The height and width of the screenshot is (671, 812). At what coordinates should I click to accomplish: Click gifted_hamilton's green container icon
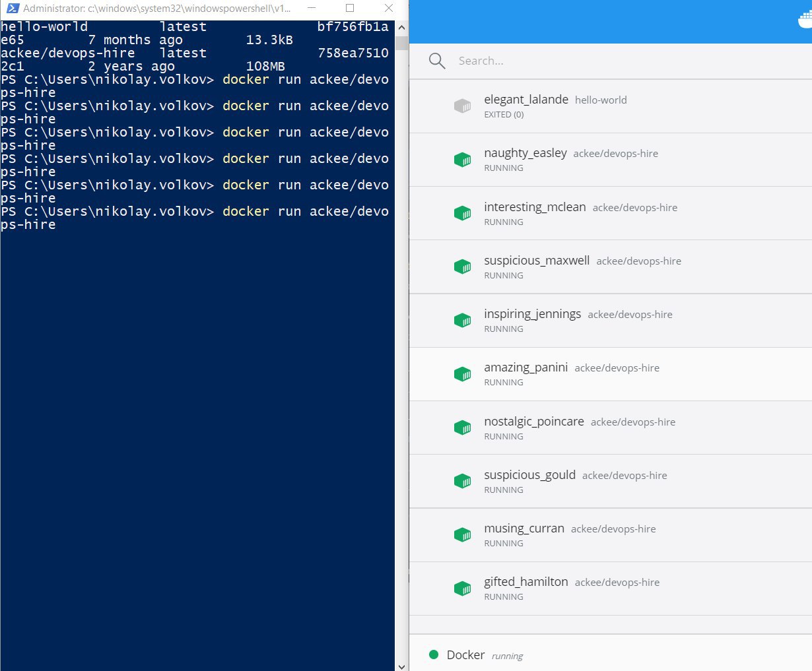tap(462, 588)
